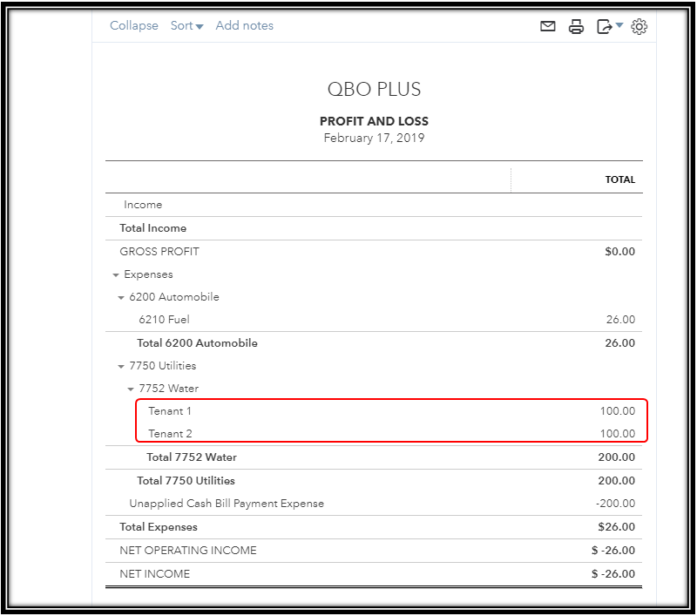Image resolution: width=697 pixels, height=616 pixels.
Task: Click Total 7750 Utilities amount
Action: pyautogui.click(x=617, y=481)
